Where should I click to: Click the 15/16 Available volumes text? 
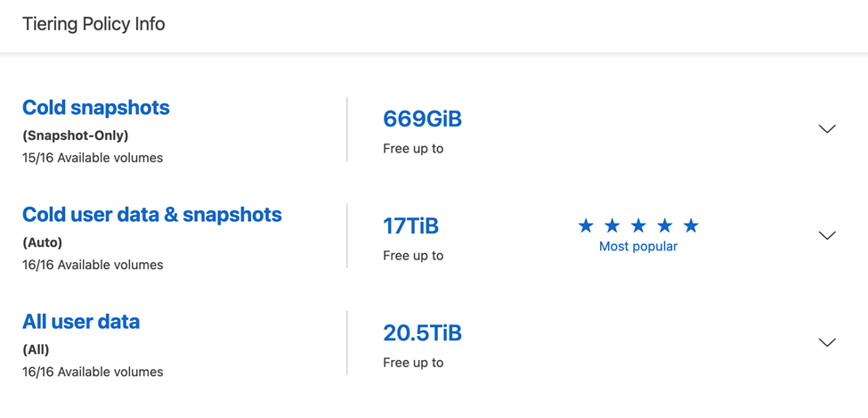point(93,158)
